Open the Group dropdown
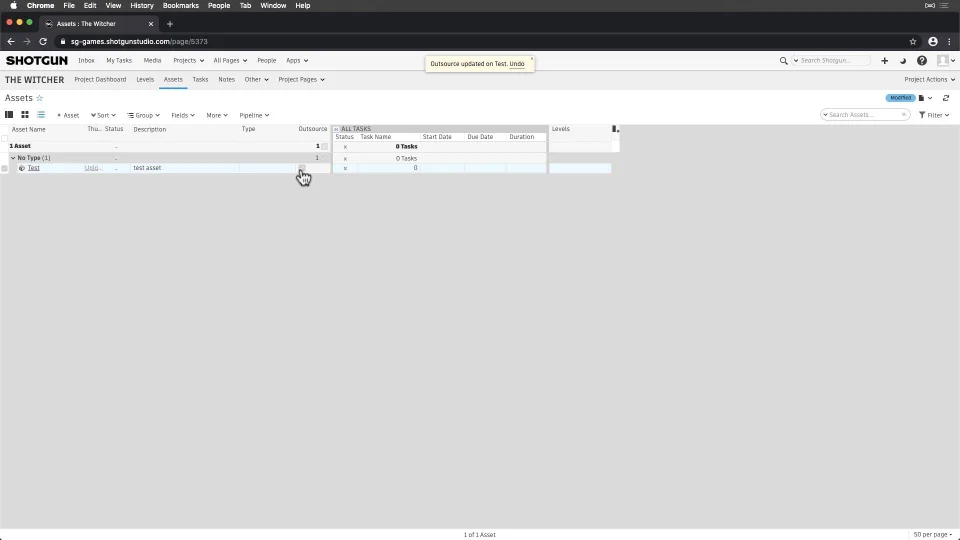This screenshot has height=540, width=960. point(143,115)
